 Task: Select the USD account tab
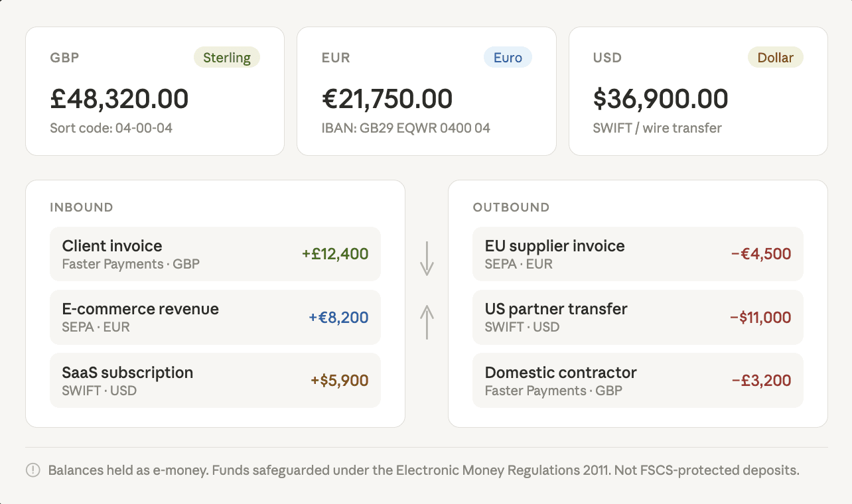click(x=606, y=58)
